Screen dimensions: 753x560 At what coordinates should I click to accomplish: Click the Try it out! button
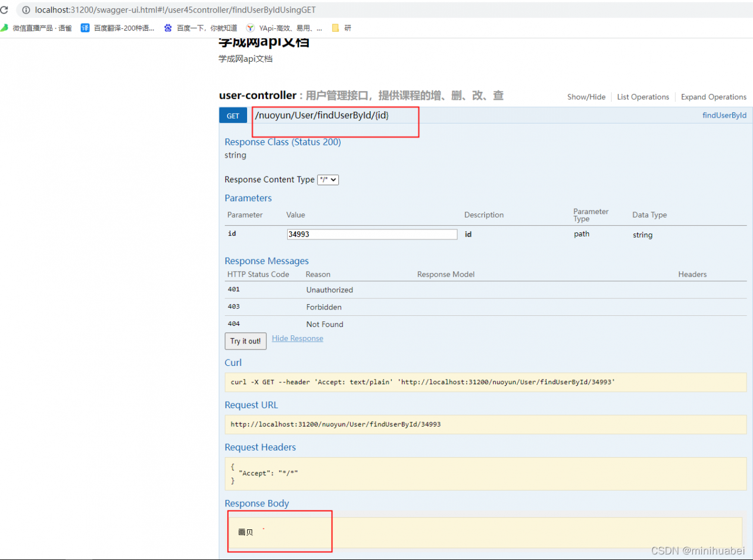[245, 341]
